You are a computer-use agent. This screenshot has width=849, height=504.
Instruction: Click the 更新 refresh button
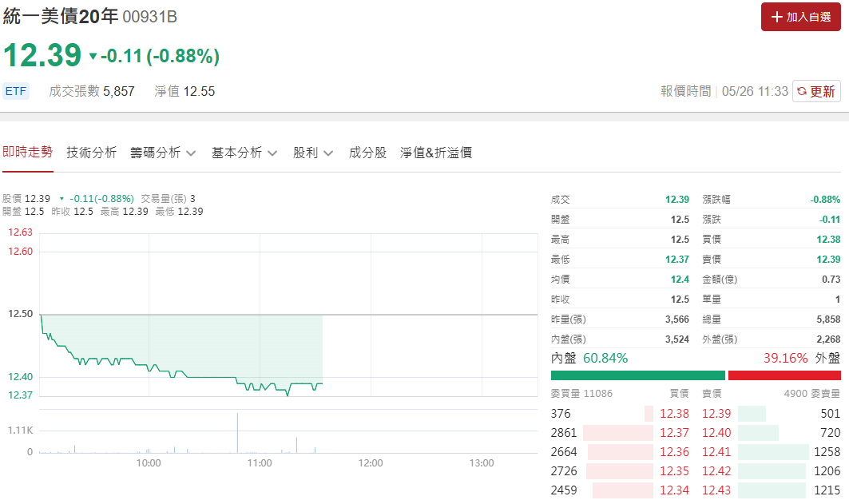816,91
